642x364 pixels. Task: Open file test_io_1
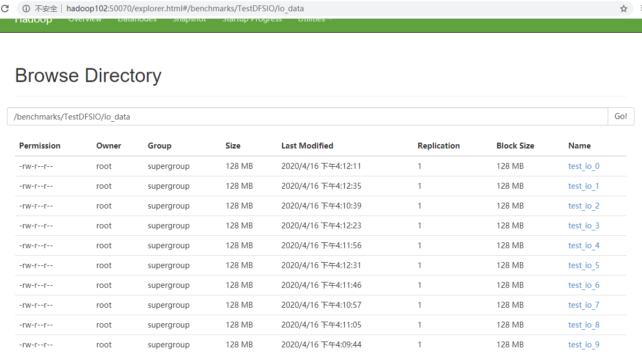[x=584, y=186]
